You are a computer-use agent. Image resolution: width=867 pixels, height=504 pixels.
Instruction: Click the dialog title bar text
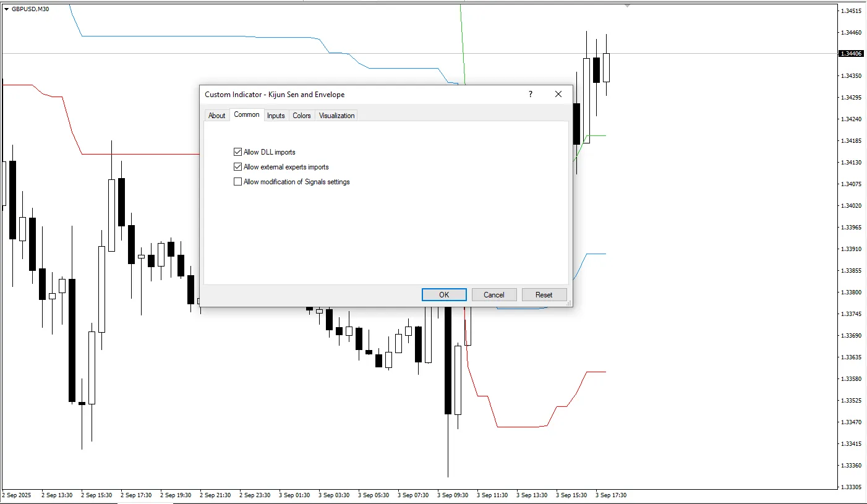[275, 95]
